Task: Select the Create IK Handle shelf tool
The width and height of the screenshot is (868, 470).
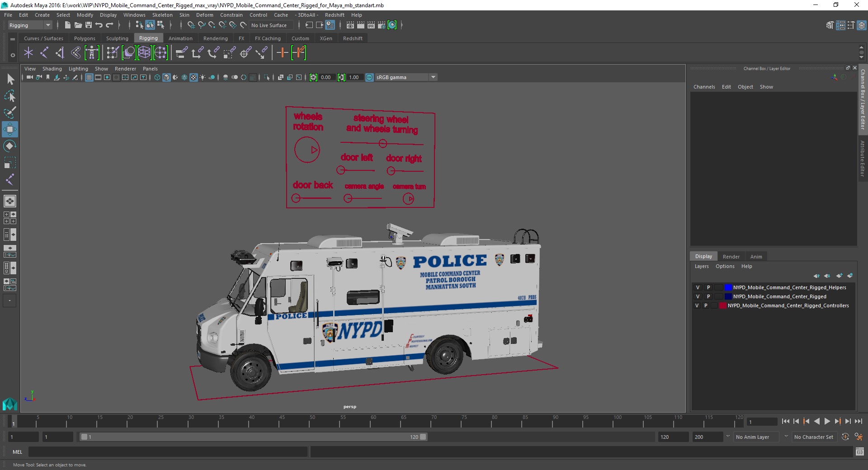Action: (60, 53)
